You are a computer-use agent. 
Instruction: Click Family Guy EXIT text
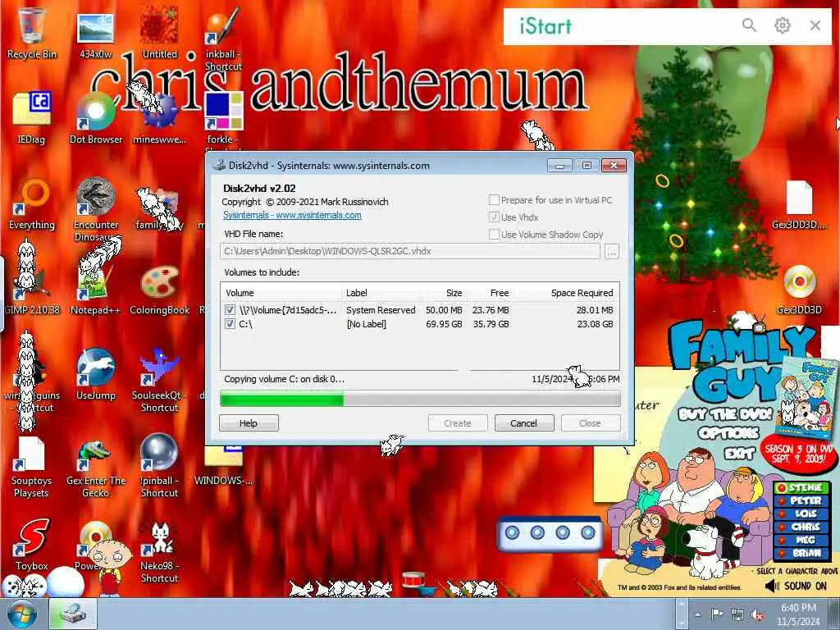[739, 454]
